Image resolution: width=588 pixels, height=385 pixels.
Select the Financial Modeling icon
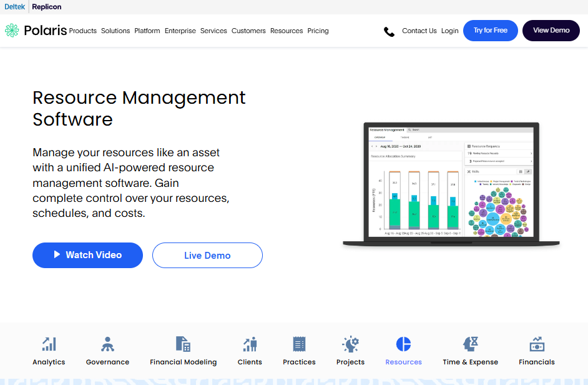[183, 344]
